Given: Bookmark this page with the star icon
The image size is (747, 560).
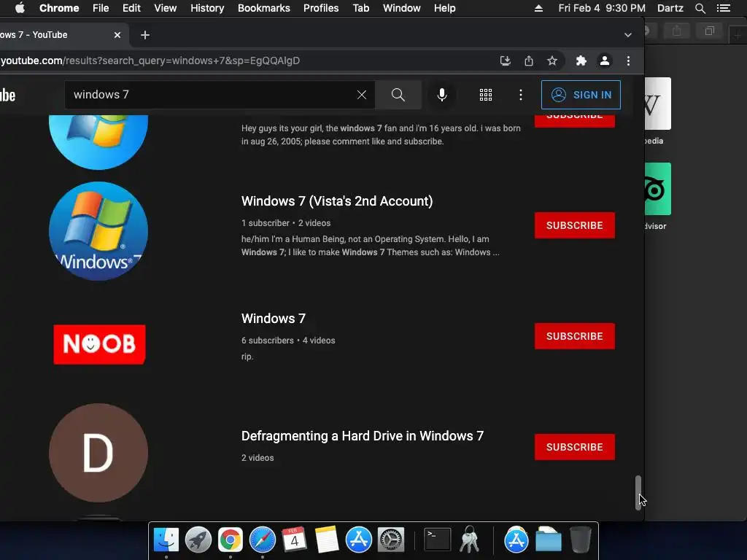Looking at the screenshot, I should (552, 61).
